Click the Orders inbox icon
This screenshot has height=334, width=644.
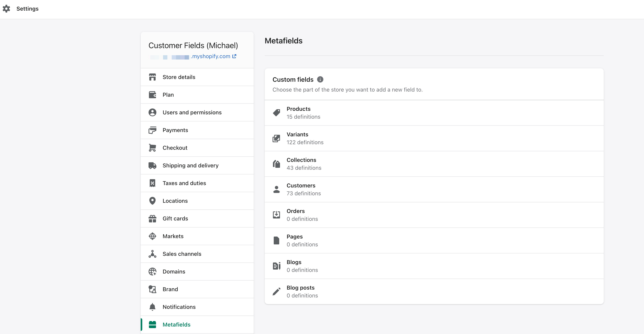(276, 215)
